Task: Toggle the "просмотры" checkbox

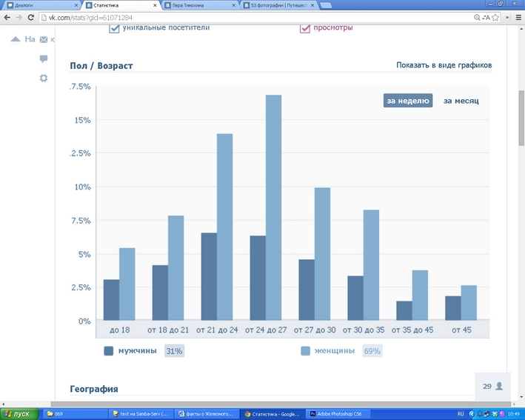Action: tap(305, 28)
